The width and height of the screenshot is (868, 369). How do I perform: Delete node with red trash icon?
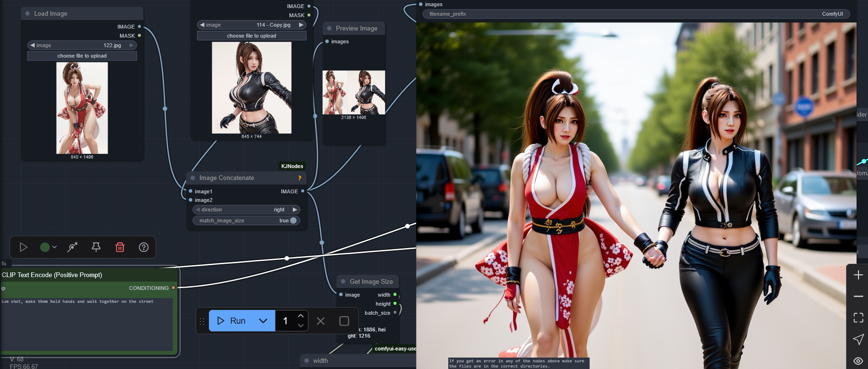pyautogui.click(x=120, y=247)
